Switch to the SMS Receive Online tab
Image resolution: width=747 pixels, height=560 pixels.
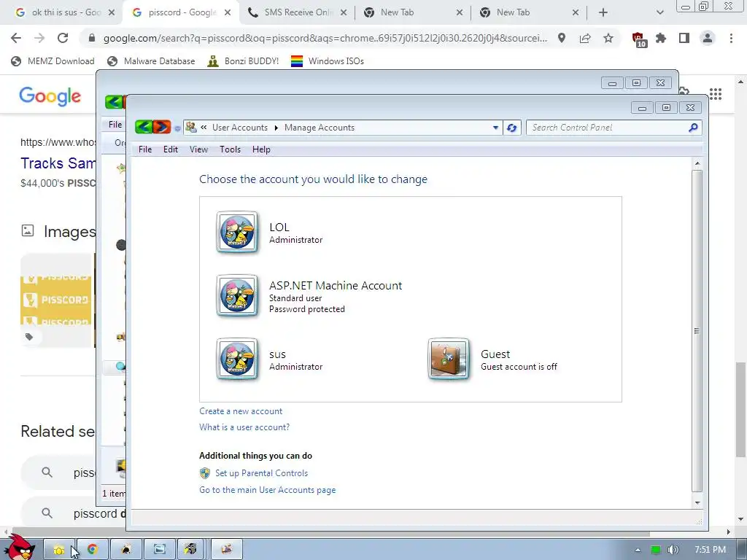[x=298, y=12]
